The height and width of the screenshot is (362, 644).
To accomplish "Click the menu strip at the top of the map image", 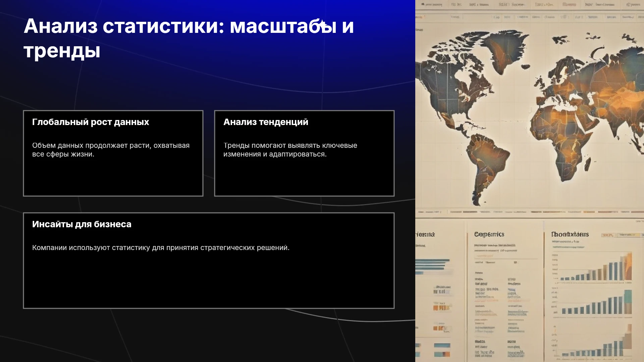I will point(530,5).
